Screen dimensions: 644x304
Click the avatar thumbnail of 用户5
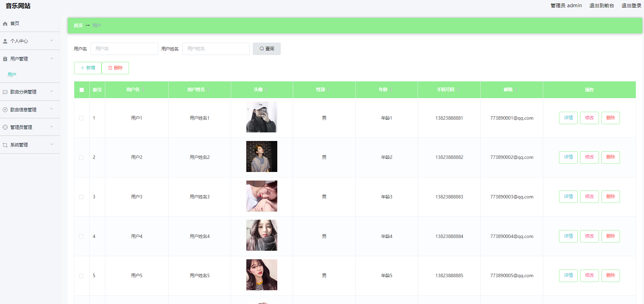click(x=262, y=275)
